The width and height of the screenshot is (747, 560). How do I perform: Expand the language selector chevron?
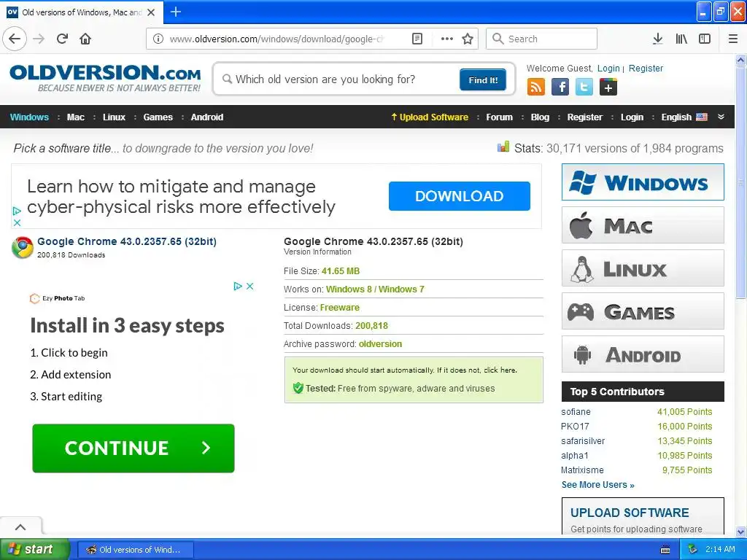[x=721, y=117]
